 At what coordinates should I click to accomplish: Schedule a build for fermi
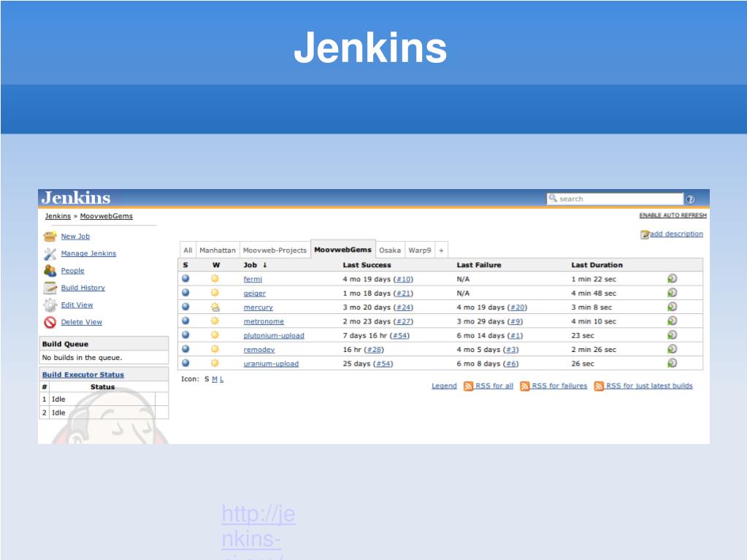tap(673, 279)
